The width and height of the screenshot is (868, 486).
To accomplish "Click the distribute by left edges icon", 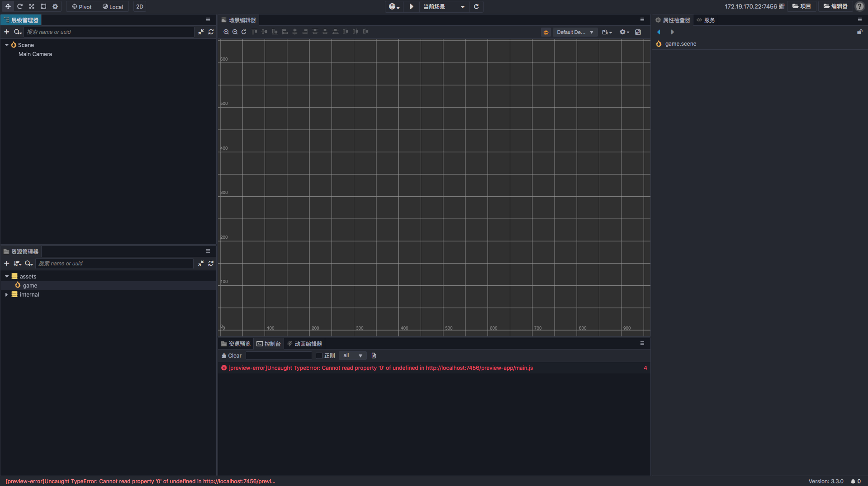I will (345, 32).
